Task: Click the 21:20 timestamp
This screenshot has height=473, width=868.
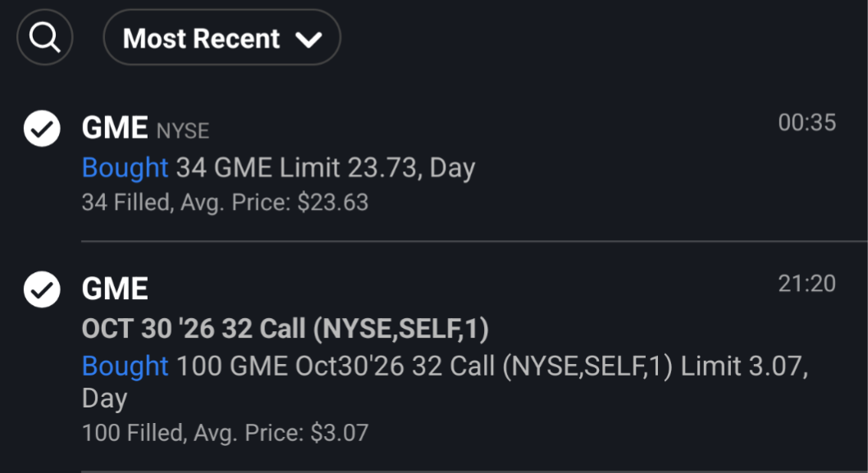Action: pyautogui.click(x=806, y=284)
